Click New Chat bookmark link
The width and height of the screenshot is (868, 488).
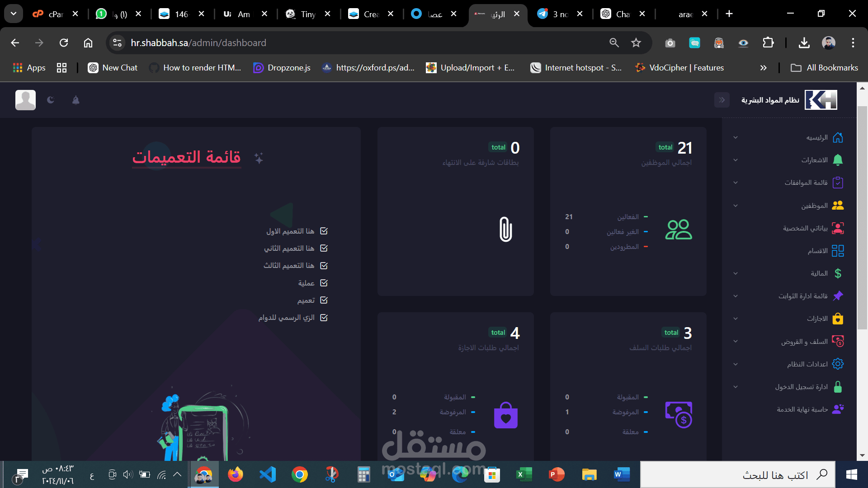(113, 68)
